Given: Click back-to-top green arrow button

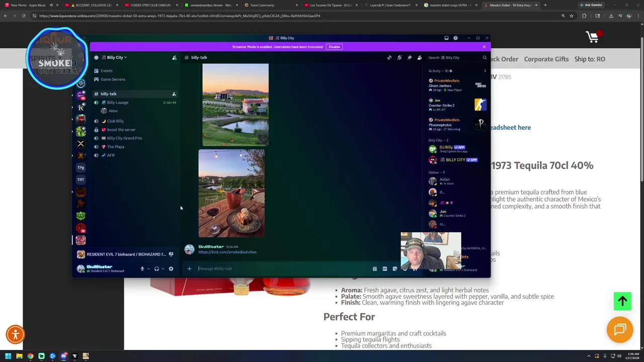Looking at the screenshot, I should [622, 301].
